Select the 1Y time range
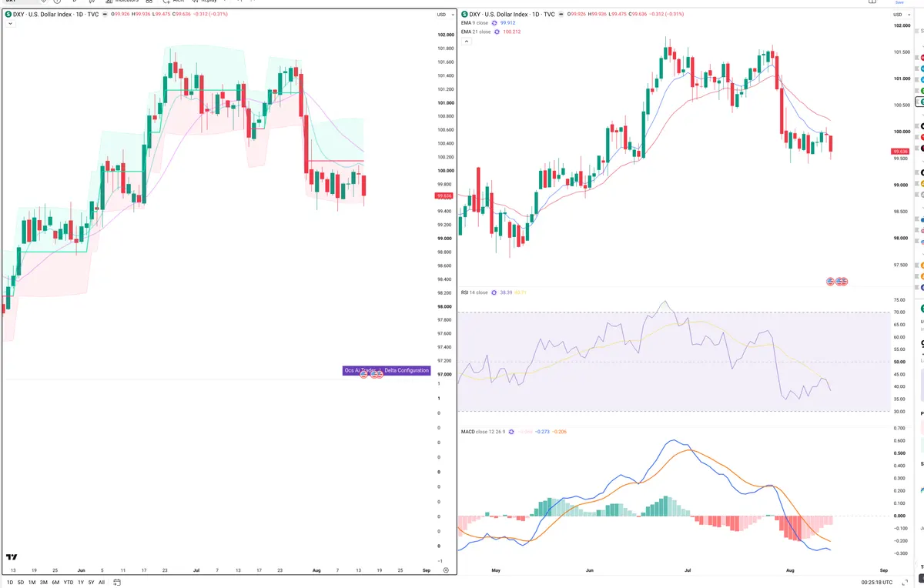 pos(81,583)
